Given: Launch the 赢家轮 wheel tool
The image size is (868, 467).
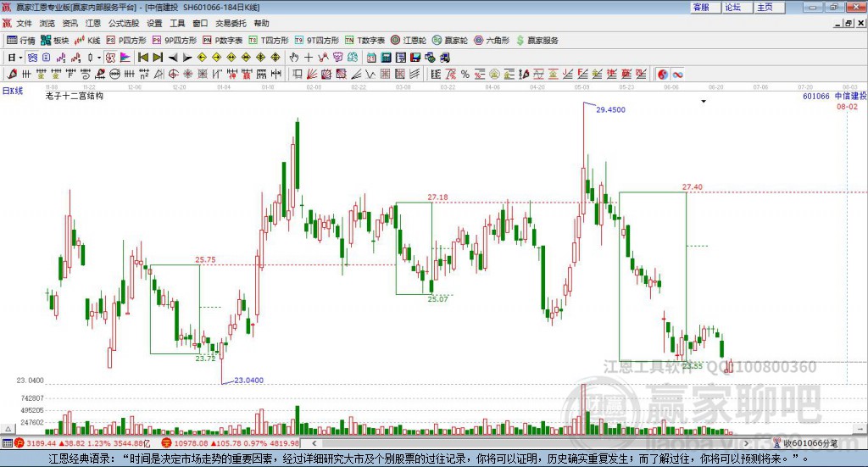Looking at the screenshot, I should coord(450,41).
